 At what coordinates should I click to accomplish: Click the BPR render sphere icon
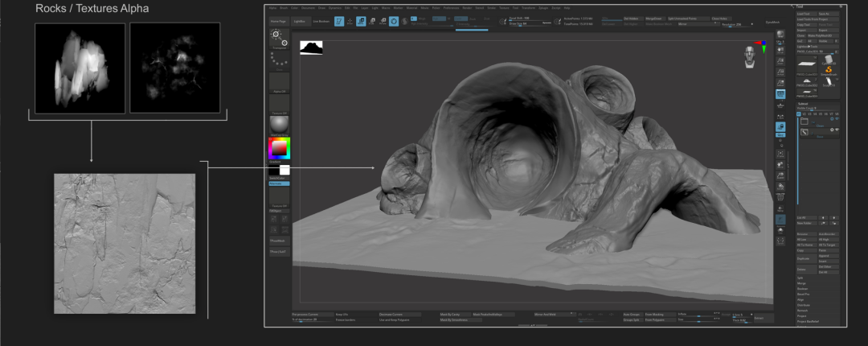pos(780,35)
